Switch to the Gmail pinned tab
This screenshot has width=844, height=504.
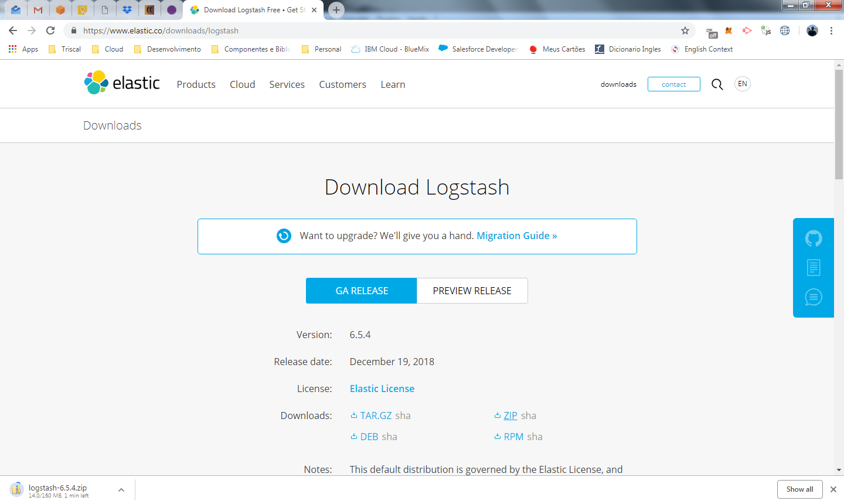38,10
